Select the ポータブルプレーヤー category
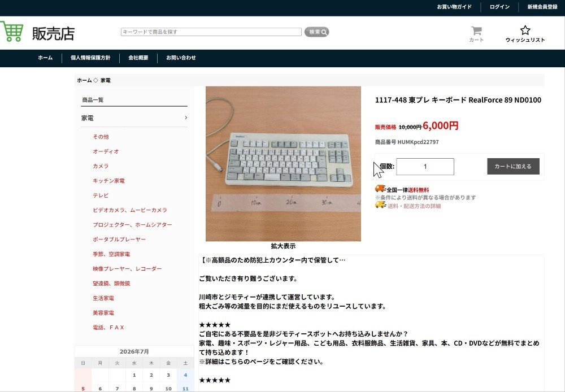Screen dimensions: 565x392 tap(119, 239)
